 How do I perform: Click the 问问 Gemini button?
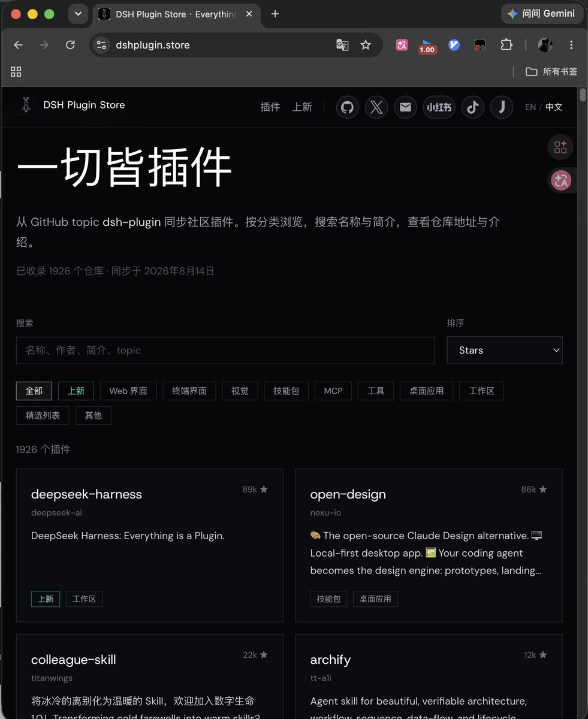(542, 14)
